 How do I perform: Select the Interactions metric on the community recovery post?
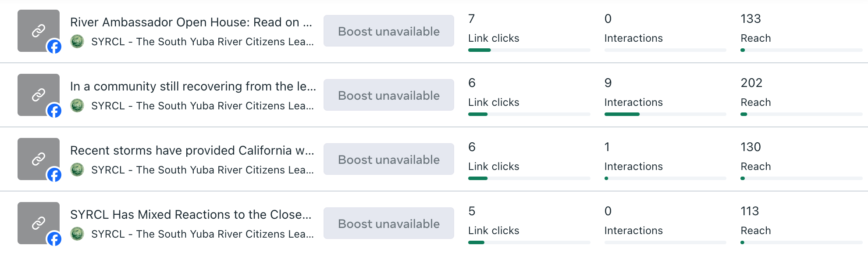click(x=633, y=102)
